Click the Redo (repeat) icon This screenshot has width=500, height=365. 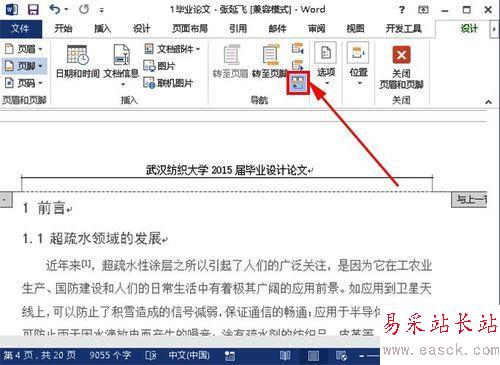click(84, 9)
